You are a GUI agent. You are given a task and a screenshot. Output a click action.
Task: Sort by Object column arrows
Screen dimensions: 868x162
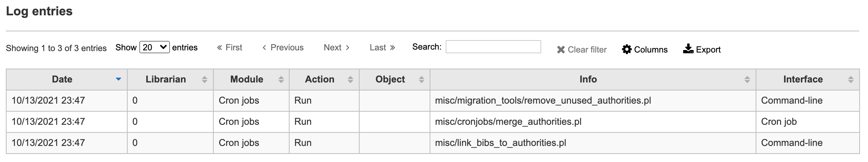point(421,80)
